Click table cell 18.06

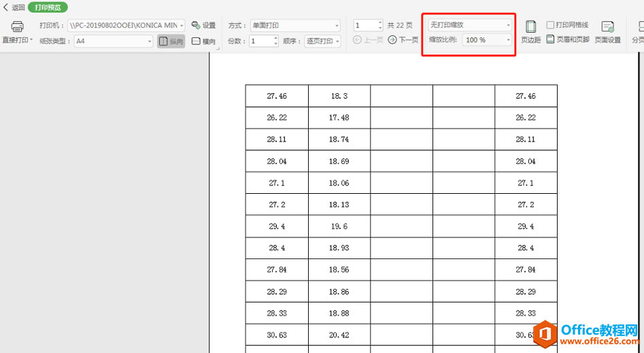coord(339,183)
